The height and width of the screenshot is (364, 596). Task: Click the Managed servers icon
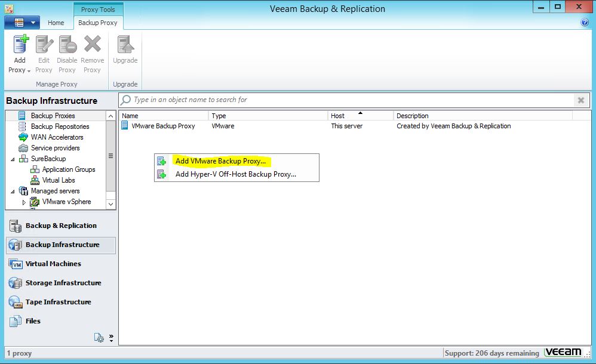tap(23, 191)
